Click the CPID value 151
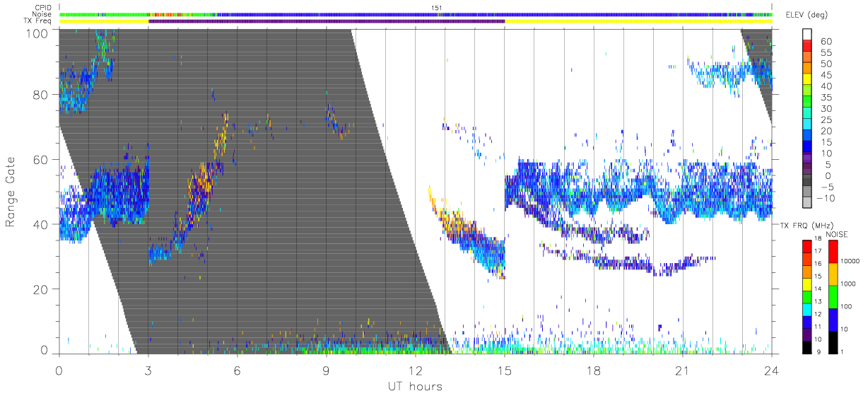The image size is (868, 401). point(436,8)
